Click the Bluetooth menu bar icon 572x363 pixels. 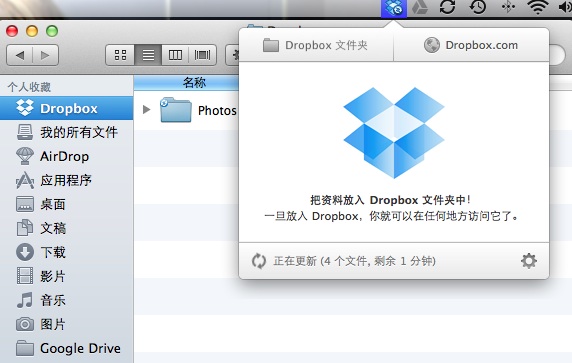click(x=508, y=7)
